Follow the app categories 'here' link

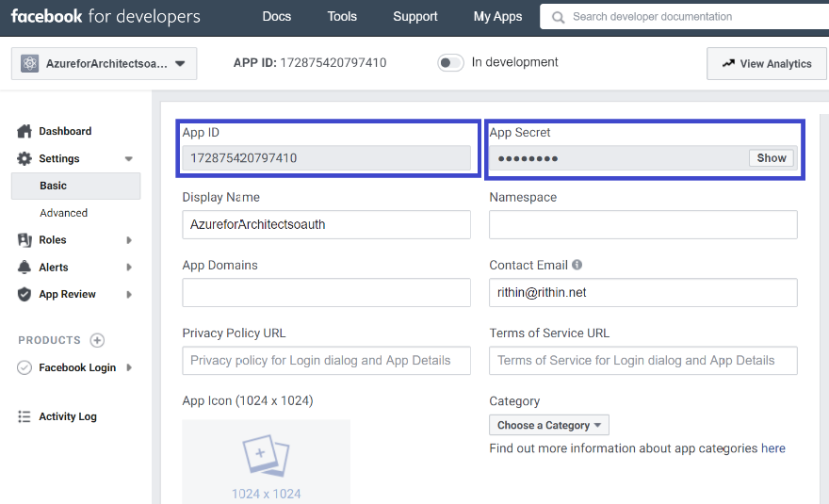tap(773, 448)
